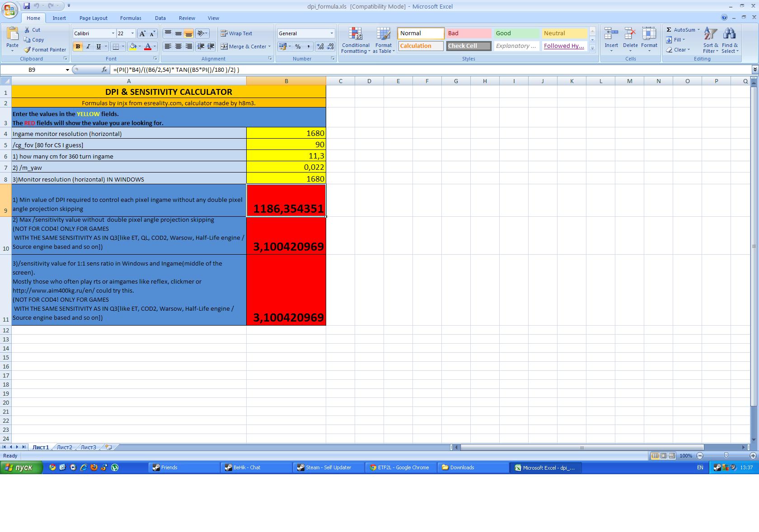
Task: Open text Orientation options
Action: click(x=202, y=33)
